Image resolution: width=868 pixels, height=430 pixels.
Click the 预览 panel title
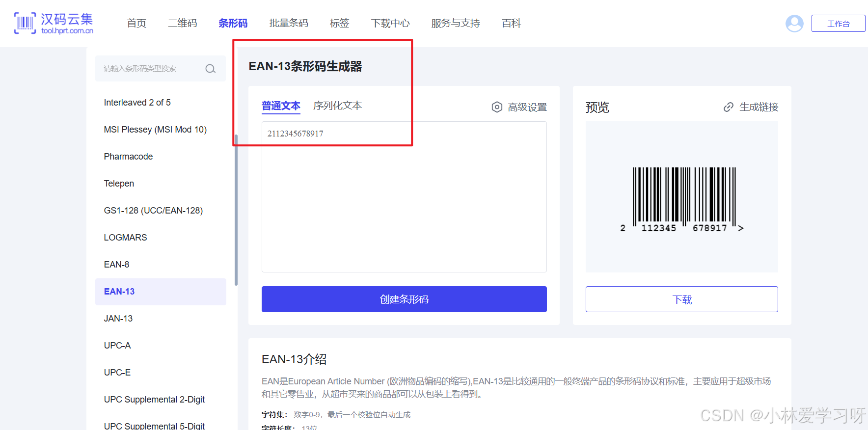[x=597, y=107]
